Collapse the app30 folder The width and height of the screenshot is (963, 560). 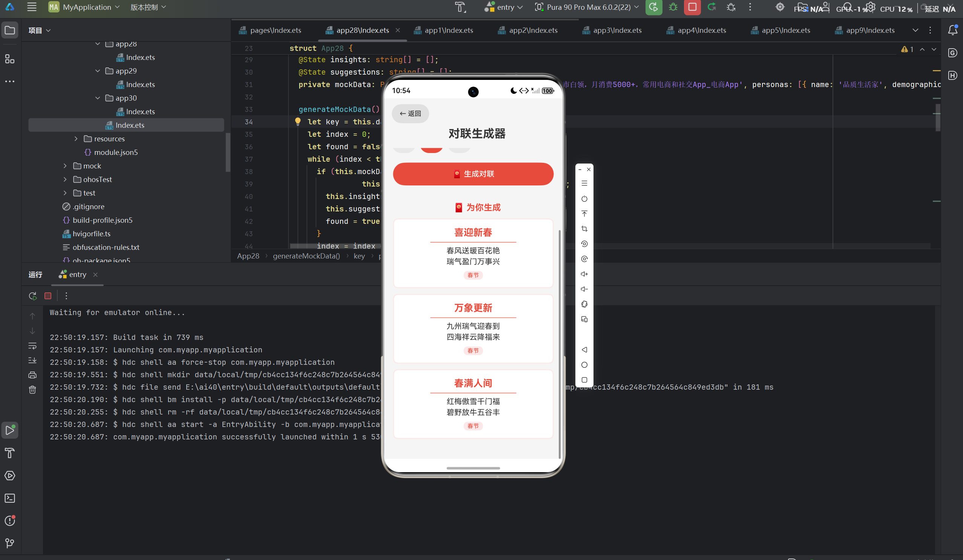tap(97, 98)
